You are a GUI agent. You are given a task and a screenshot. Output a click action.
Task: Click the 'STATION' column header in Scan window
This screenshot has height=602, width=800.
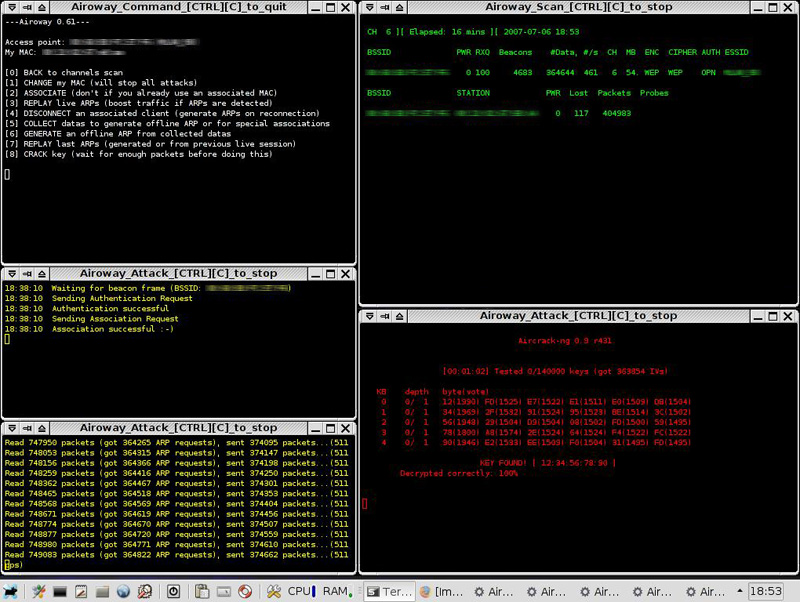click(473, 93)
